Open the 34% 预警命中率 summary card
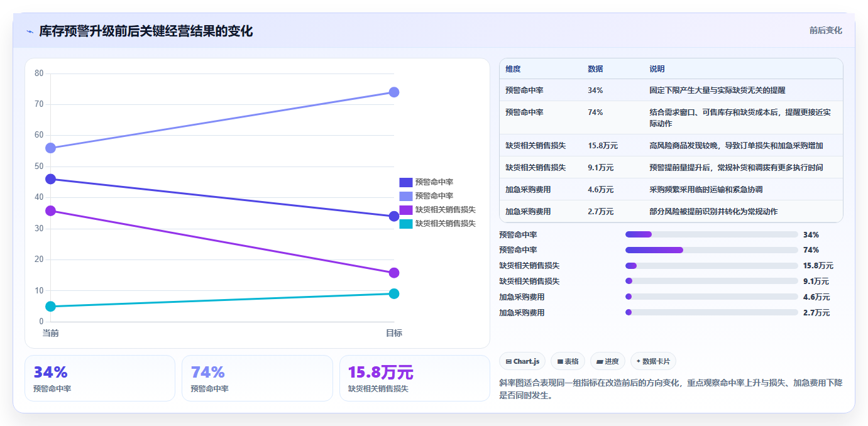This screenshot has width=868, height=426. click(x=100, y=378)
